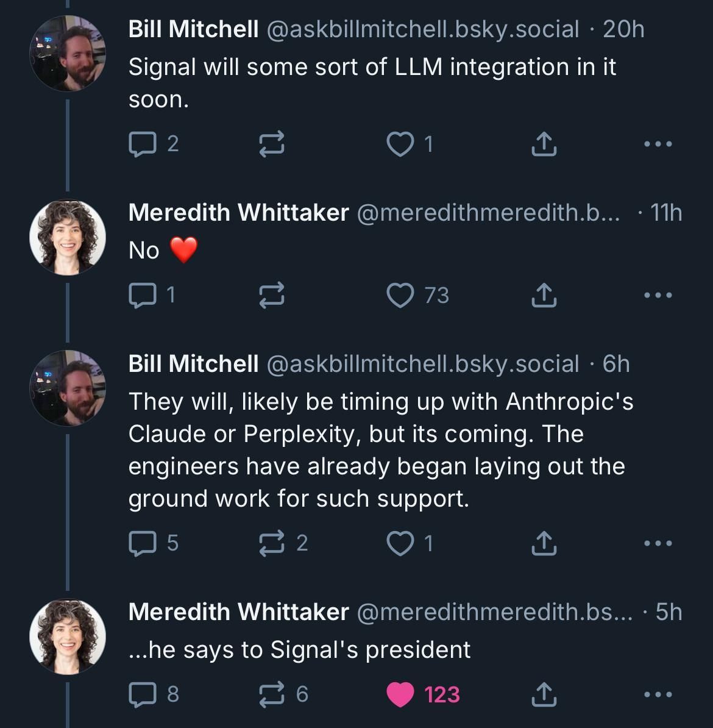
Task: Like Meredith's "No ❤️" reply
Action: (402, 297)
